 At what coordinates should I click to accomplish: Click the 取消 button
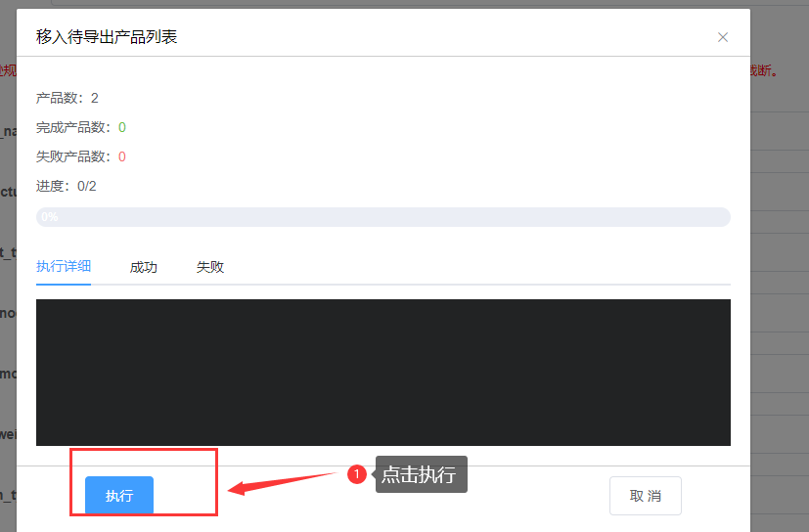(646, 496)
